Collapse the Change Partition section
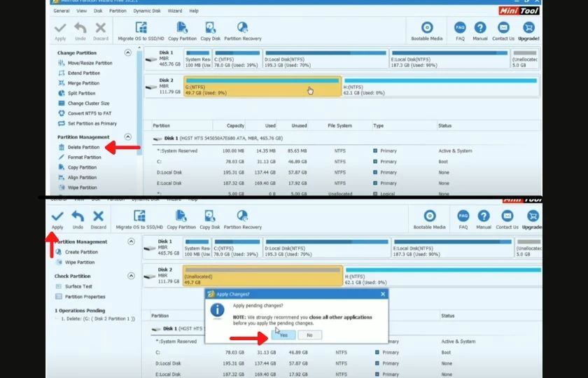This screenshot has width=588, height=378. click(x=128, y=52)
